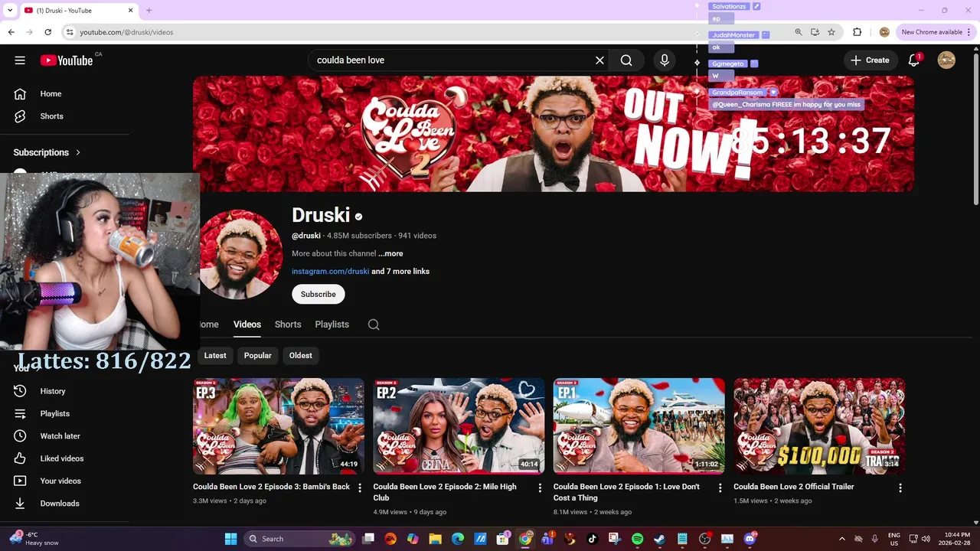Subscribe to the Druski channel
This screenshot has height=551, width=980.
point(318,294)
